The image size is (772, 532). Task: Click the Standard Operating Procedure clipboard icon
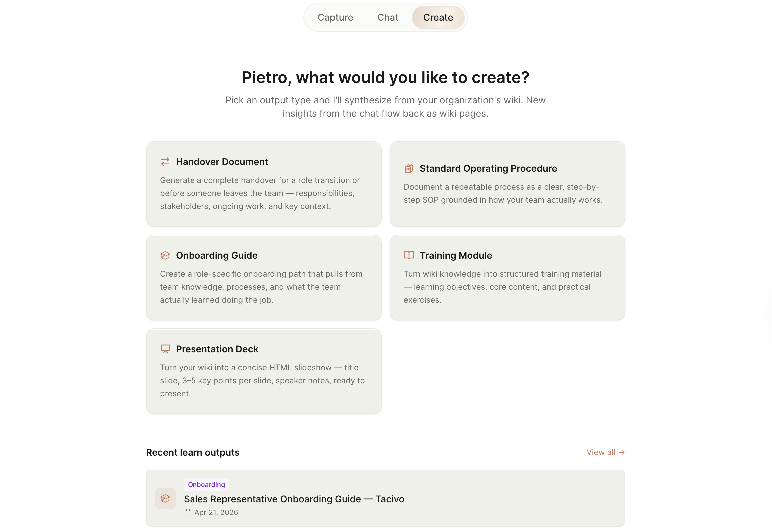click(x=409, y=169)
